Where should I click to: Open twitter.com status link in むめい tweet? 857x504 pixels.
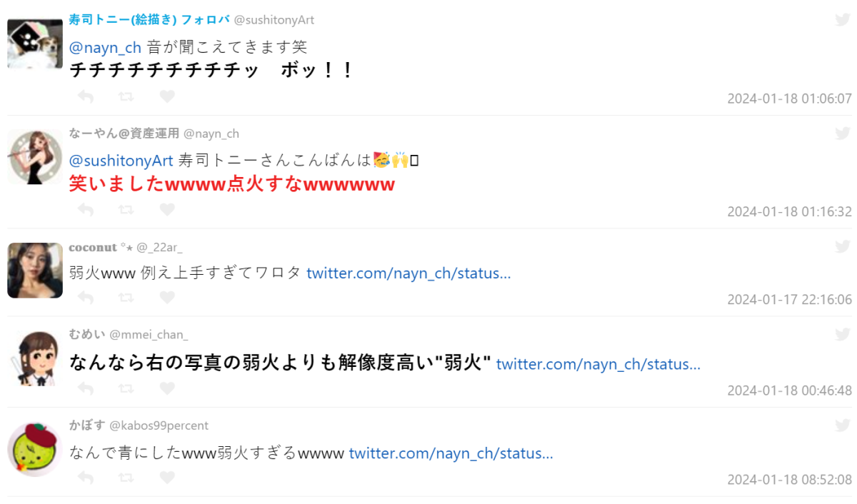click(x=598, y=364)
